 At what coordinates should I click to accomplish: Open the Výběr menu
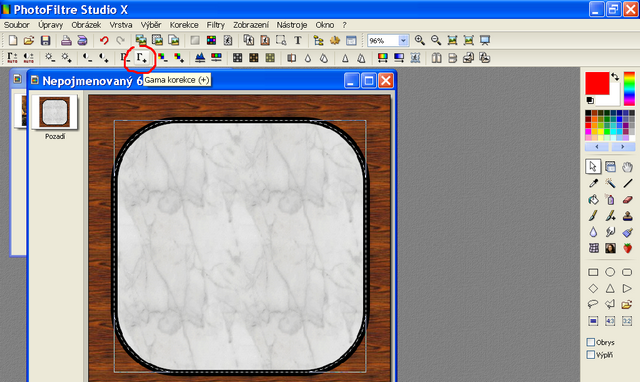click(151, 25)
